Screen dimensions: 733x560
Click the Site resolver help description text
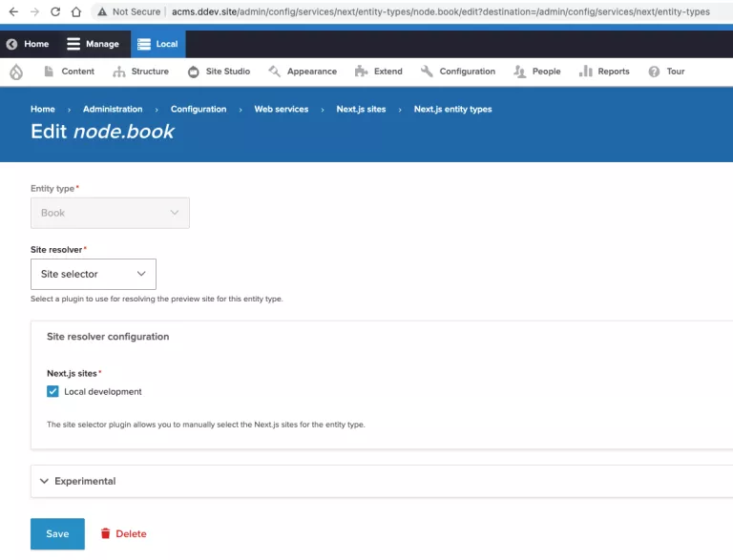point(157,299)
